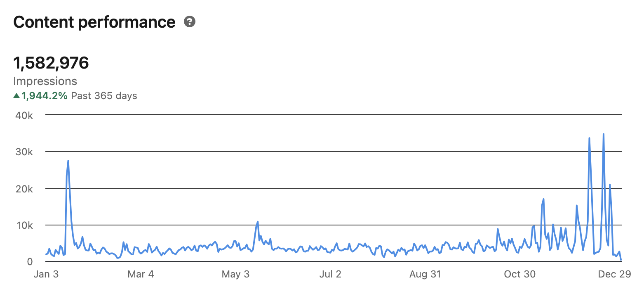Click the Content performance heading
The width and height of the screenshot is (644, 294).
point(94,22)
